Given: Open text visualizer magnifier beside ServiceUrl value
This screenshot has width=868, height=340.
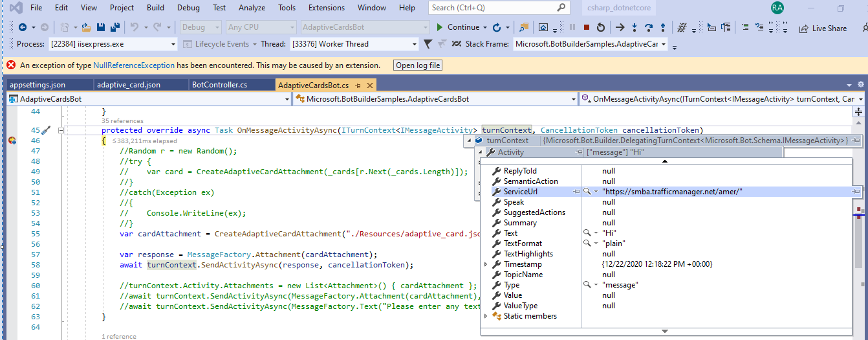Looking at the screenshot, I should pos(587,192).
